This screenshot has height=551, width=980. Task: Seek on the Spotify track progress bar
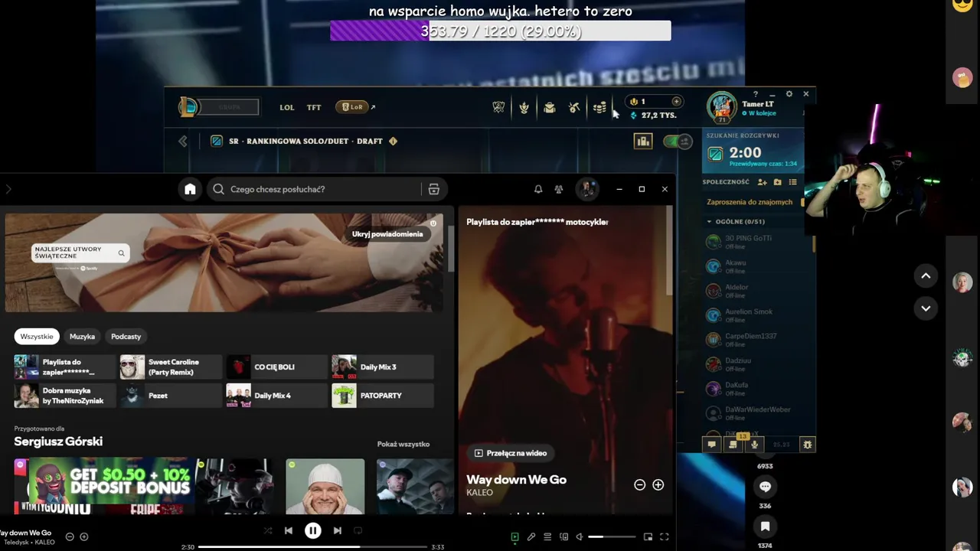312,546
